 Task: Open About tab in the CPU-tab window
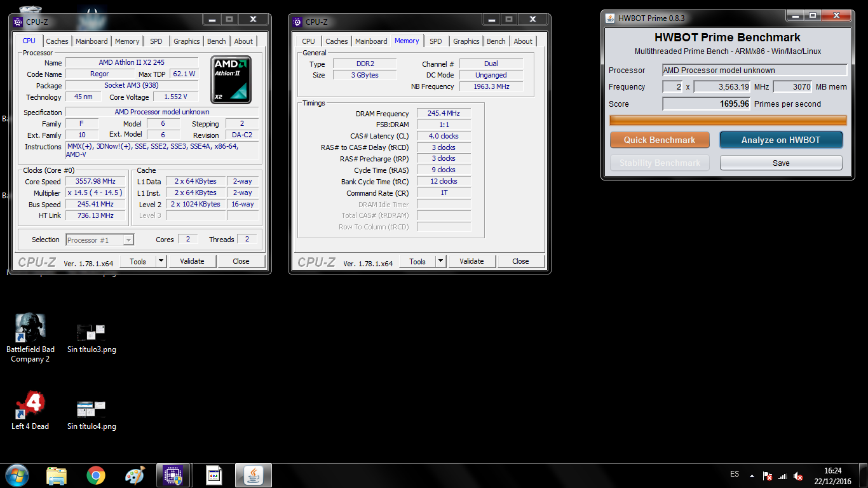tap(243, 41)
